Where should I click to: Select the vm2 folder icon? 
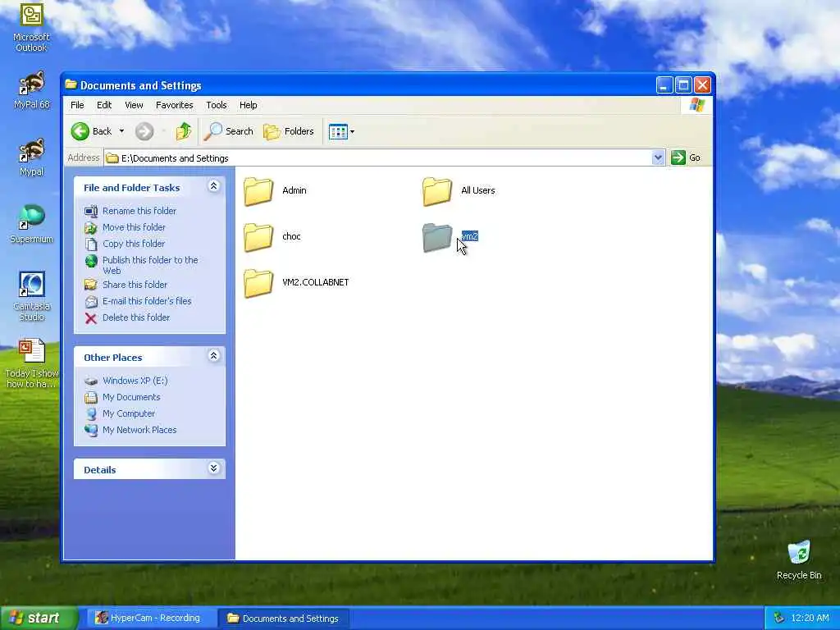tap(437, 237)
